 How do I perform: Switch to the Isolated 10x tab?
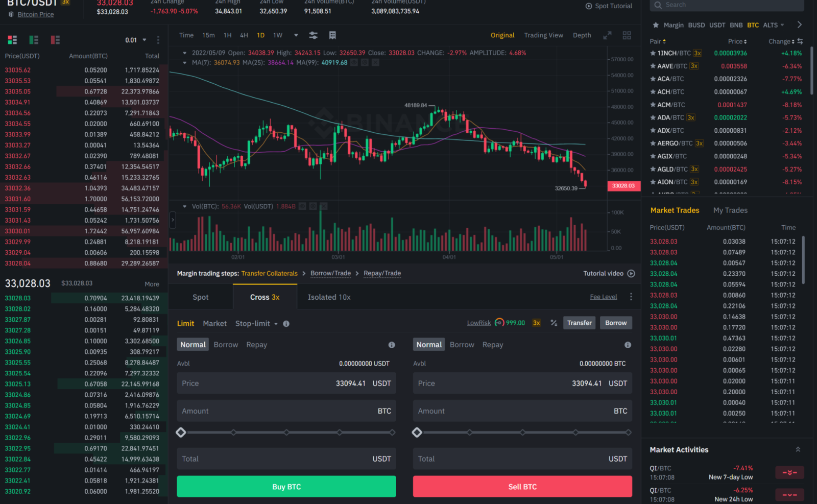[329, 297]
